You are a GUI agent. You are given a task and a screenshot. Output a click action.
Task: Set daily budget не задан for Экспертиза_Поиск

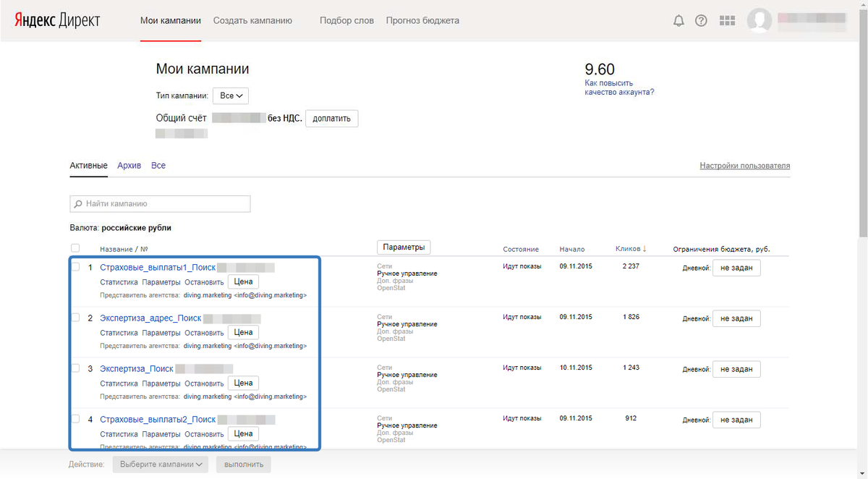pyautogui.click(x=736, y=369)
